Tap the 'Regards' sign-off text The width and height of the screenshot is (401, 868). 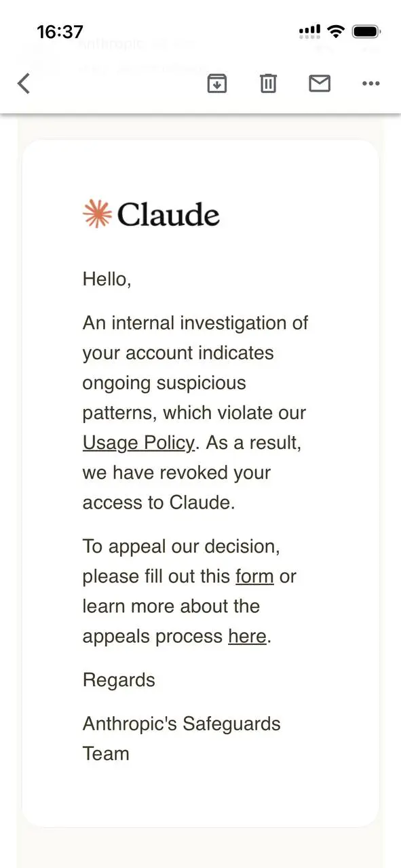tap(119, 680)
